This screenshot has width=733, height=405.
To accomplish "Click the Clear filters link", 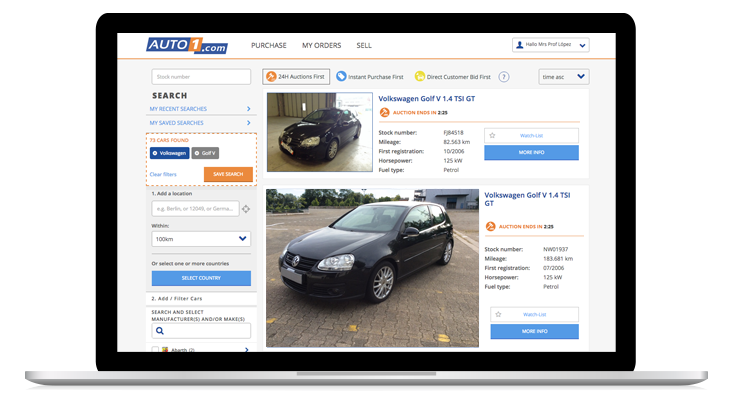I will coord(163,174).
